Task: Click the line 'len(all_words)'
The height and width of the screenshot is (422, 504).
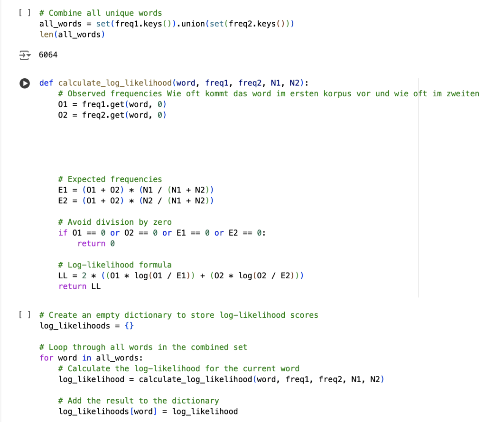Action: click(72, 34)
